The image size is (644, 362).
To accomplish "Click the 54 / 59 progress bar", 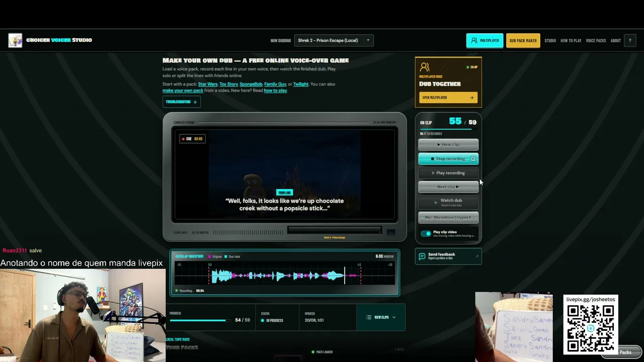I will (x=200, y=320).
